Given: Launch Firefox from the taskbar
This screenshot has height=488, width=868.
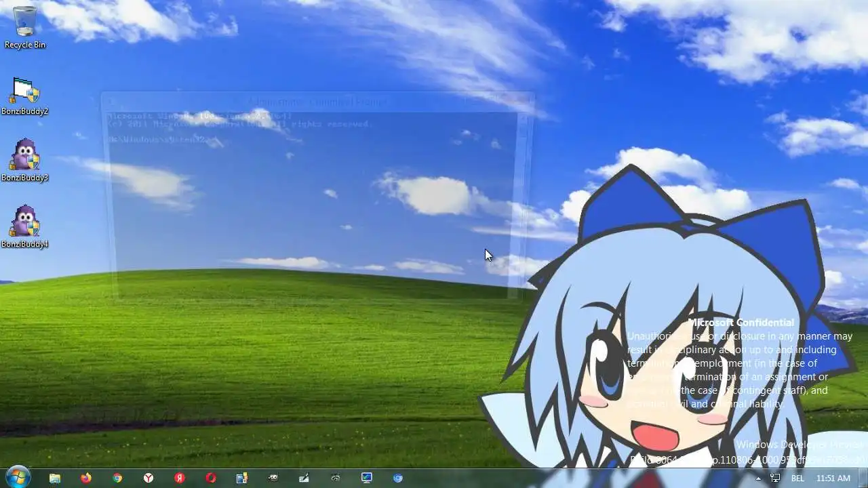Looking at the screenshot, I should pos(85,478).
